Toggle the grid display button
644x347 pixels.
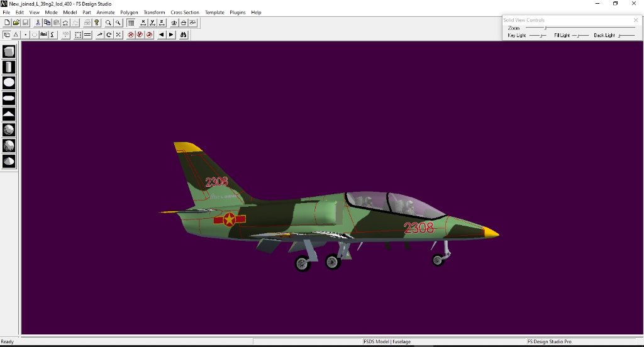[x=131, y=23]
